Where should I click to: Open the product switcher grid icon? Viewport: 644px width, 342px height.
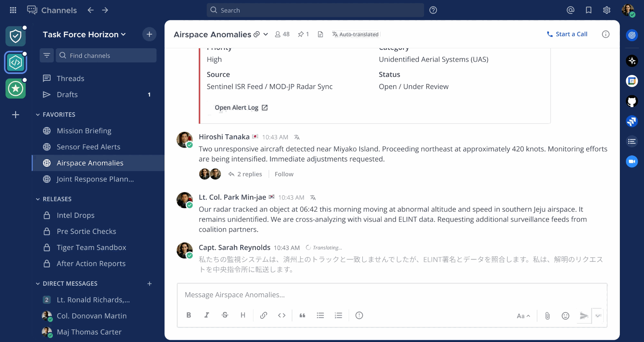coord(13,10)
